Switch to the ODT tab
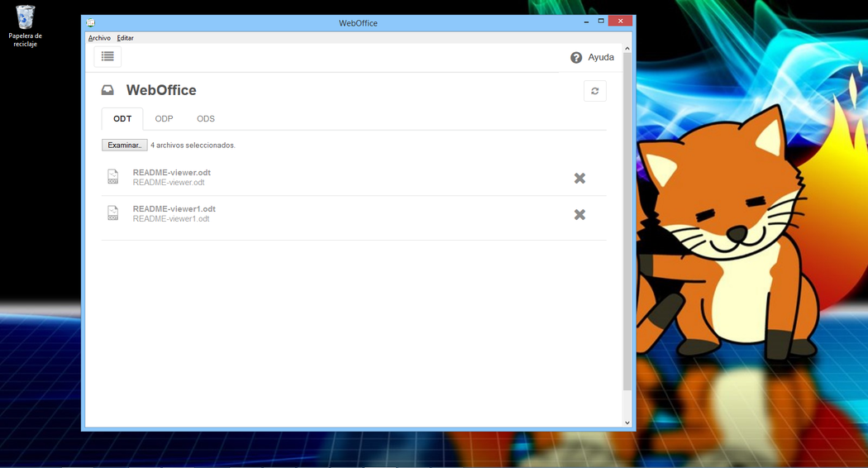The width and height of the screenshot is (868, 468). click(122, 119)
